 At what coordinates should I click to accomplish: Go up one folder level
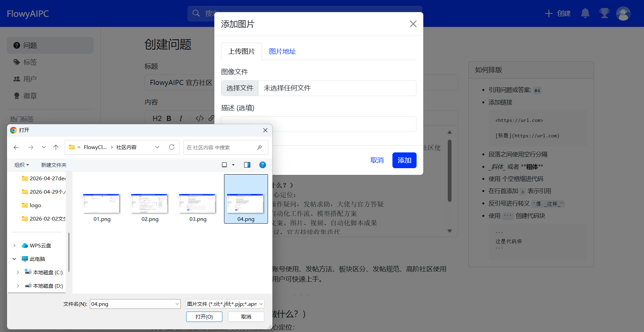click(x=56, y=147)
